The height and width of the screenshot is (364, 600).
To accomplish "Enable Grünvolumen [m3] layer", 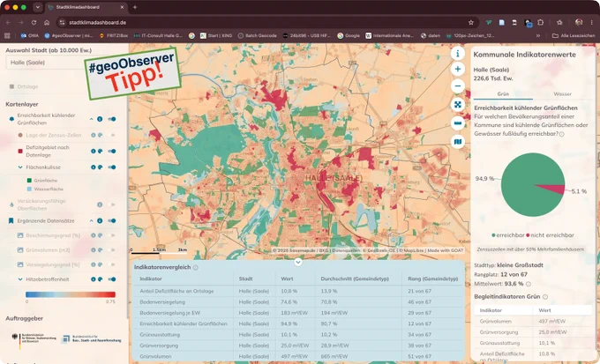I will pyautogui.click(x=112, y=249).
